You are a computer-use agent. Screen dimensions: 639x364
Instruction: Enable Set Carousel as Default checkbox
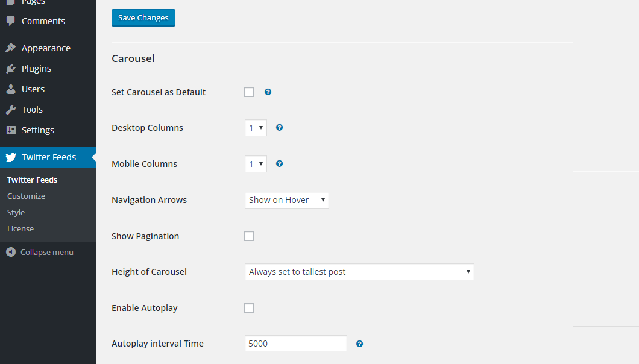[249, 92]
